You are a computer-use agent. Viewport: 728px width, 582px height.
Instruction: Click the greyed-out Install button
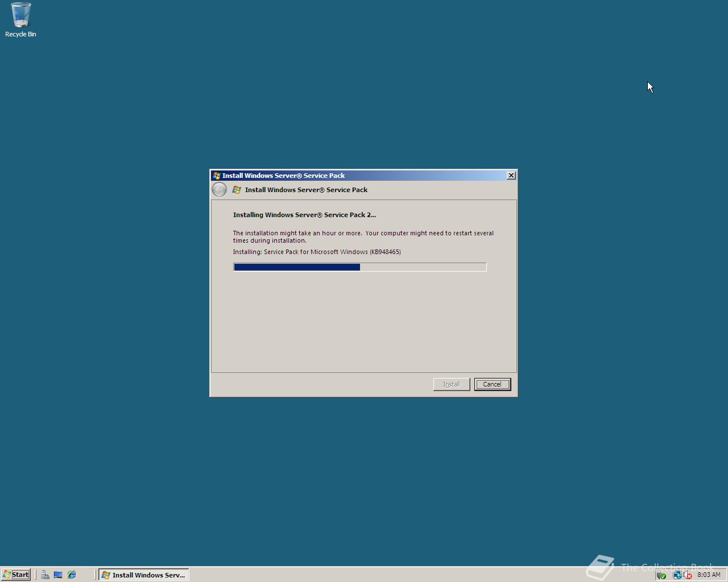[x=452, y=384]
